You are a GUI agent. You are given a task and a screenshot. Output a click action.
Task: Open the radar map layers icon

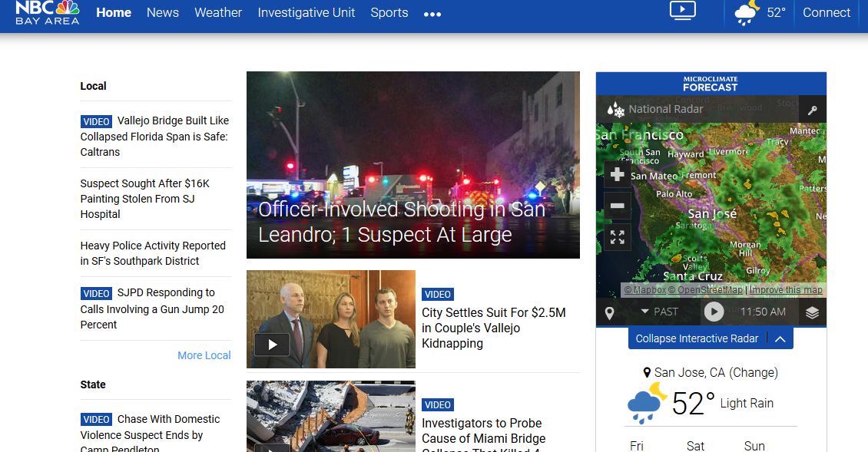click(812, 312)
